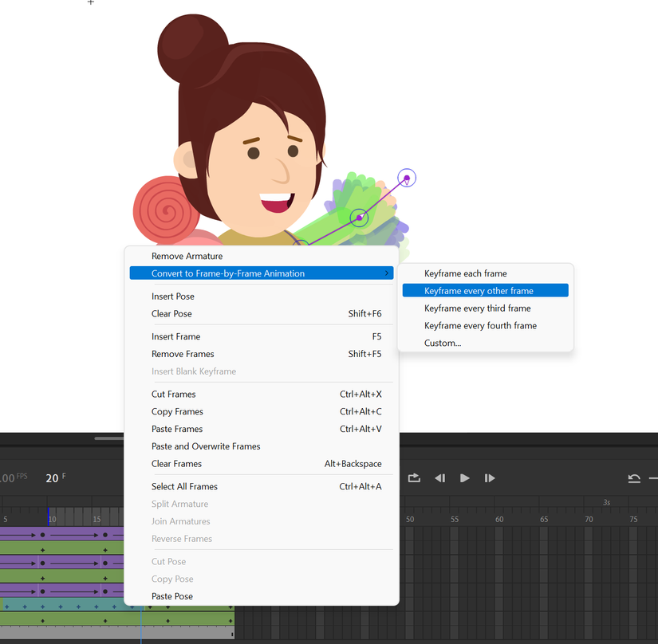658x644 pixels.
Task: Click the reset timeline zoom arrow icon
Action: point(634,477)
